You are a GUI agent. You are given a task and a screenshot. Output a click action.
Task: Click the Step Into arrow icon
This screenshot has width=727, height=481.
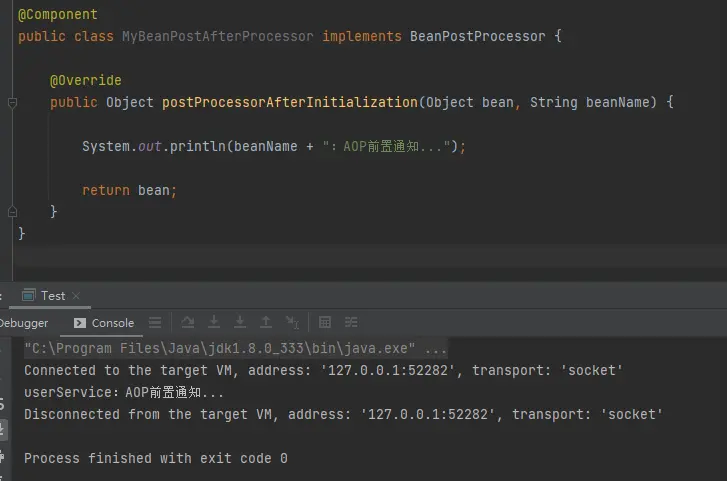pyautogui.click(x=214, y=323)
